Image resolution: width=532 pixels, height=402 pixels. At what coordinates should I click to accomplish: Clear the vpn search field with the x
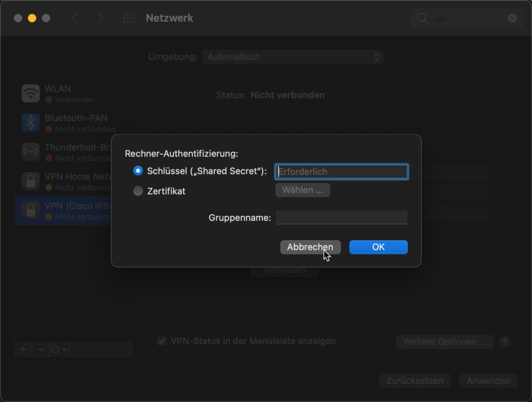coord(512,18)
